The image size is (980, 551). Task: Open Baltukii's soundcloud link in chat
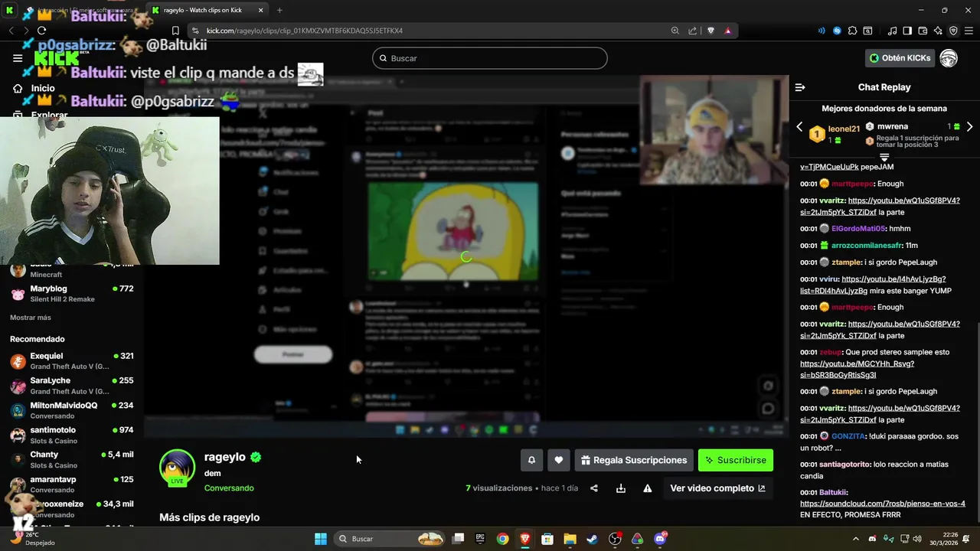point(883,504)
